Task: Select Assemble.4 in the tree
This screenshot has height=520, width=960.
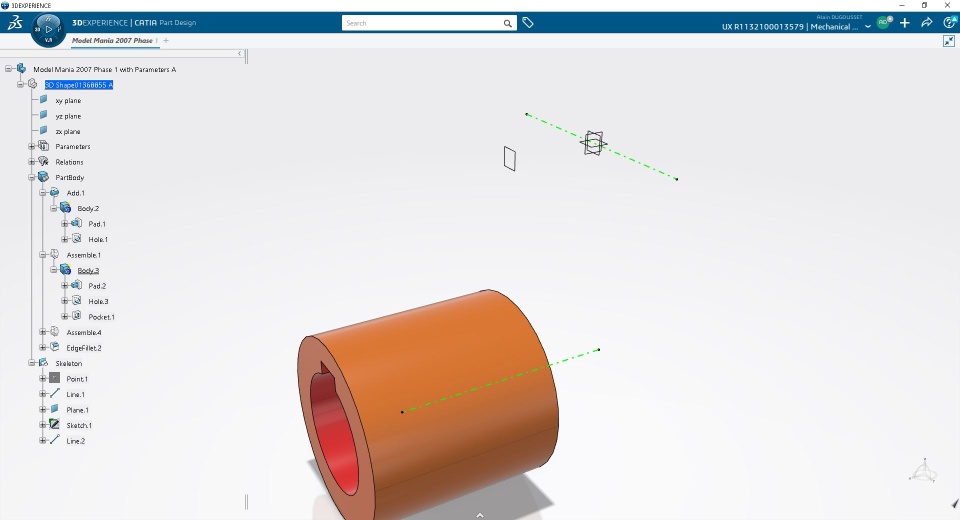Action: pyautogui.click(x=84, y=333)
